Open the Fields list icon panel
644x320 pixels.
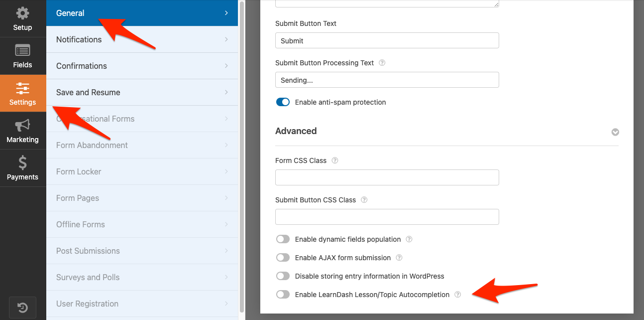(x=22, y=56)
